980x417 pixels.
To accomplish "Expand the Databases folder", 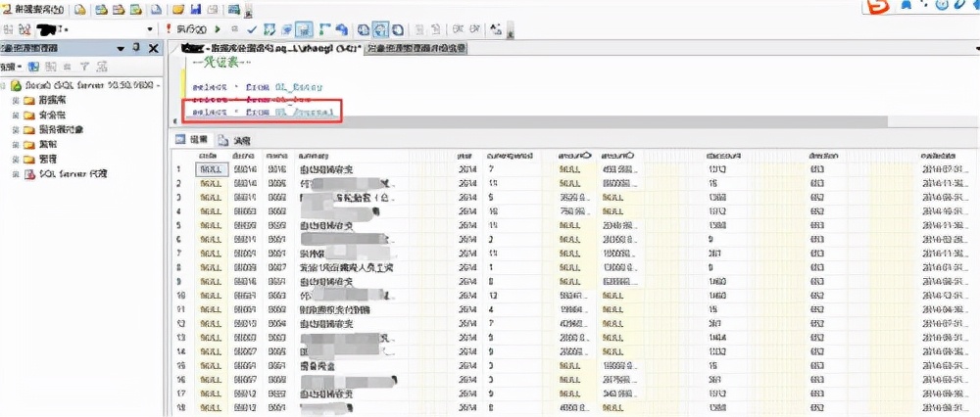I will (x=17, y=100).
